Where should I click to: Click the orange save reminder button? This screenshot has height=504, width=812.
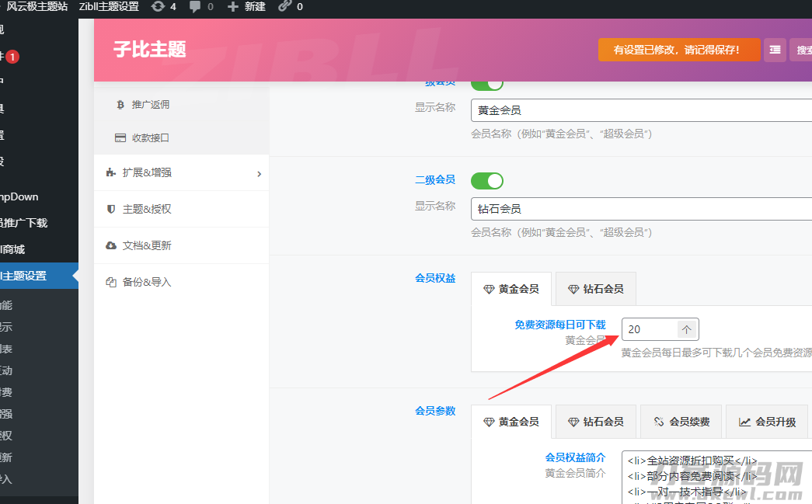[x=678, y=50]
